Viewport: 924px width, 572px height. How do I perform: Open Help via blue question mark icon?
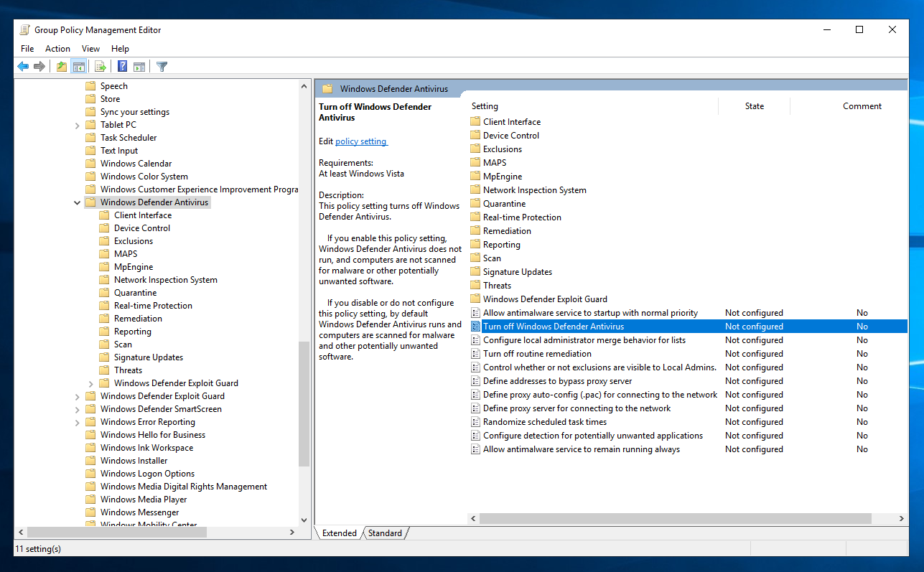coord(123,67)
